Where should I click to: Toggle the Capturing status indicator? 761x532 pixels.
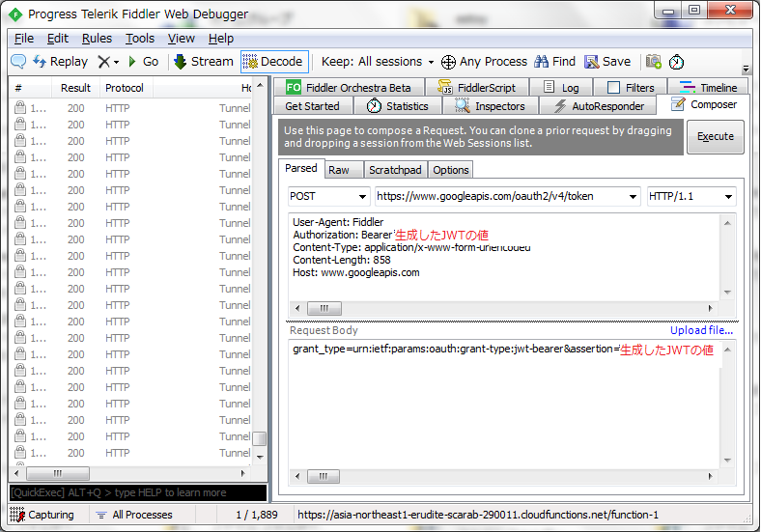[42, 515]
